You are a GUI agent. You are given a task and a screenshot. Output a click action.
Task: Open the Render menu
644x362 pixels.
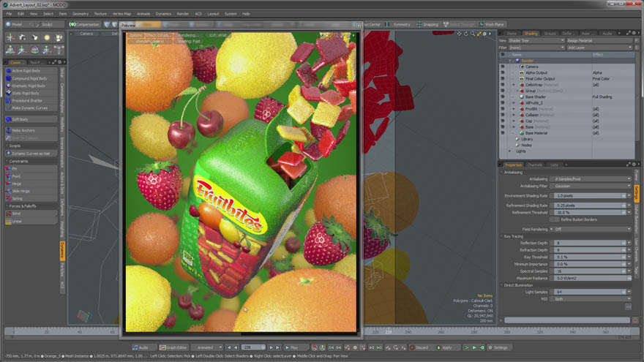[x=183, y=14]
